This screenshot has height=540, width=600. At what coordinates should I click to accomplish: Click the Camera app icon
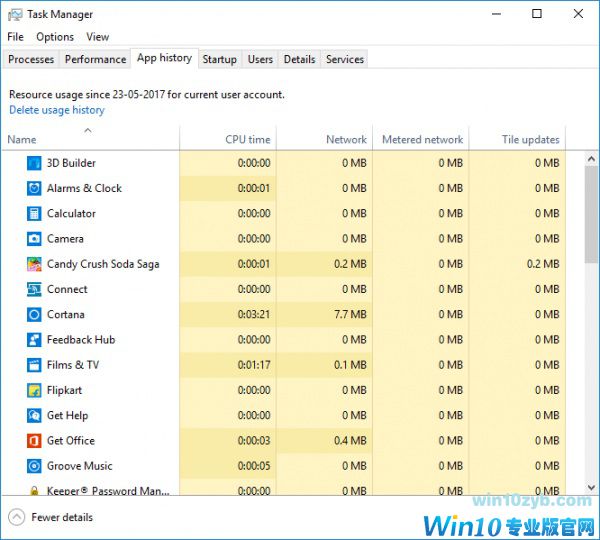34,239
